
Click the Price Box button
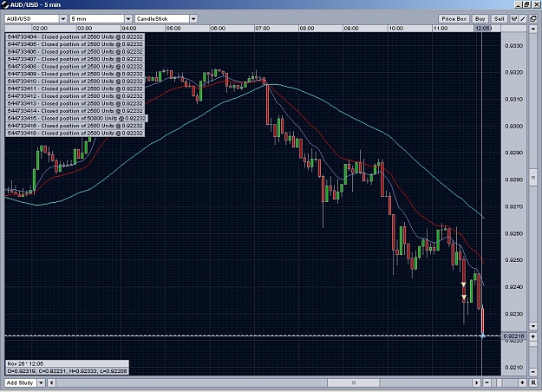click(x=454, y=19)
